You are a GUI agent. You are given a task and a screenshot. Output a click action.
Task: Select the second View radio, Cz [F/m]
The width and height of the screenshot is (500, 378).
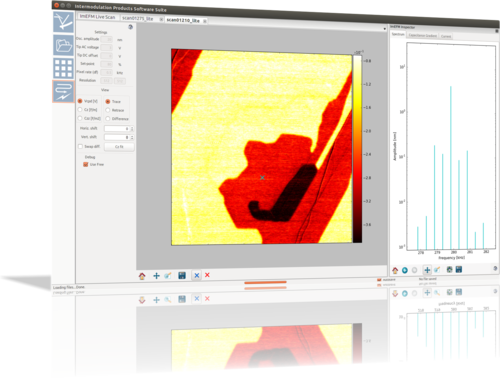[80, 109]
